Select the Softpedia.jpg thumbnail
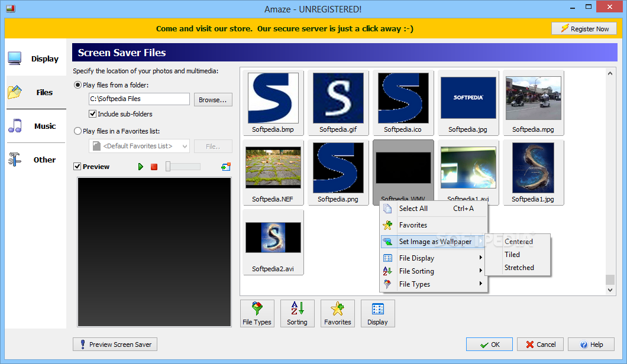The image size is (627, 364). [468, 103]
